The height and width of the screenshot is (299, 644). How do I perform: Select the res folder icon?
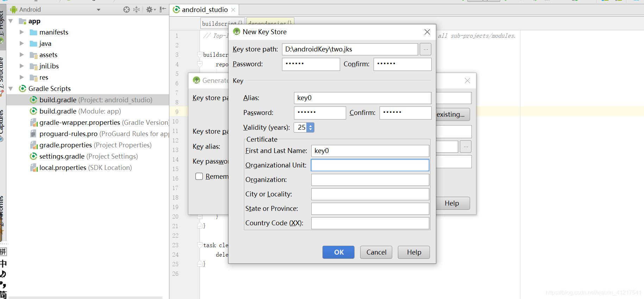click(x=33, y=78)
